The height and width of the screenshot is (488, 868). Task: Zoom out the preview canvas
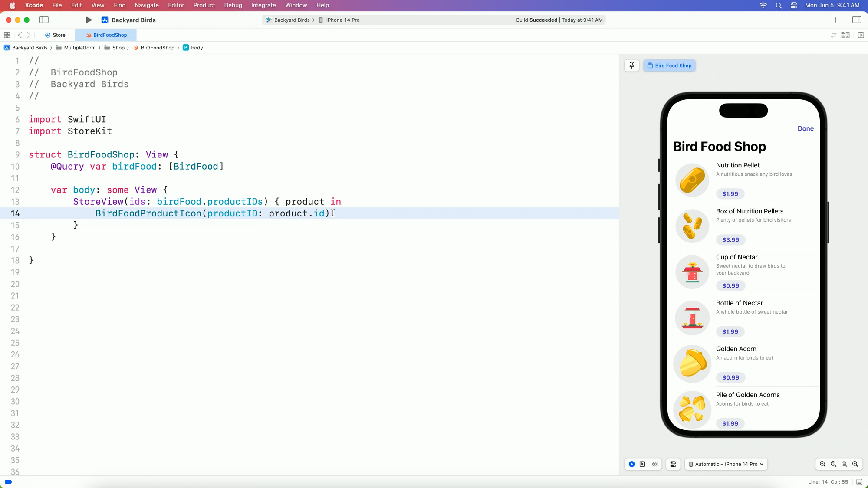point(822,464)
